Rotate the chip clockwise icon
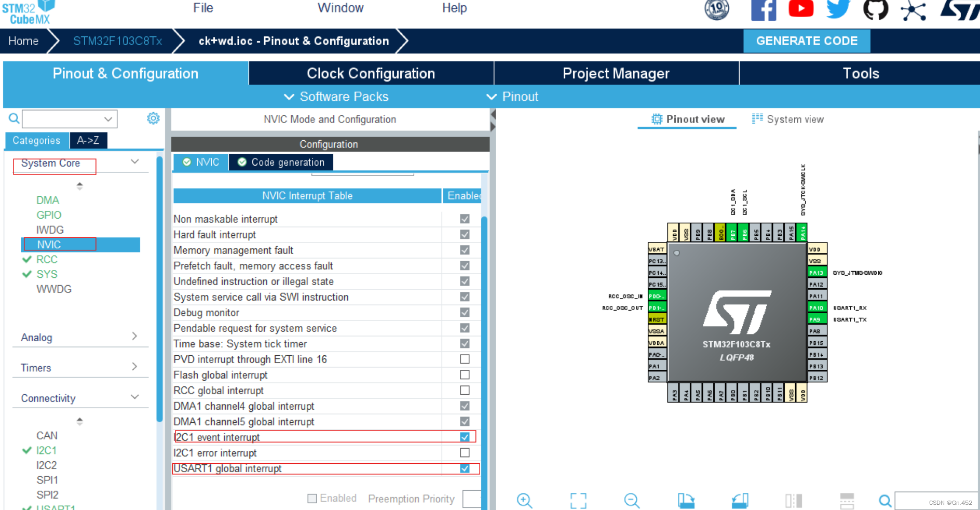 [x=686, y=500]
